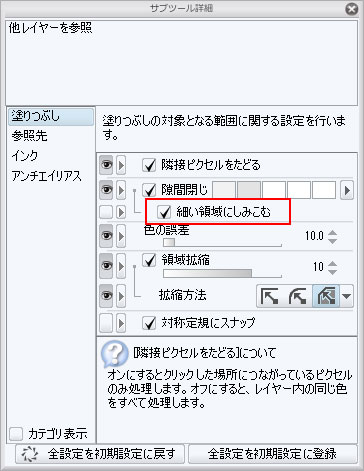Click the 色の誤差 value 10.0
The image size is (364, 471).
(314, 236)
